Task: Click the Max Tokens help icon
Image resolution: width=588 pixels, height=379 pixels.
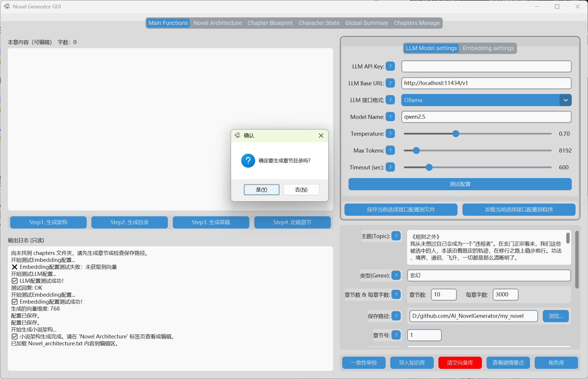Action: click(390, 150)
